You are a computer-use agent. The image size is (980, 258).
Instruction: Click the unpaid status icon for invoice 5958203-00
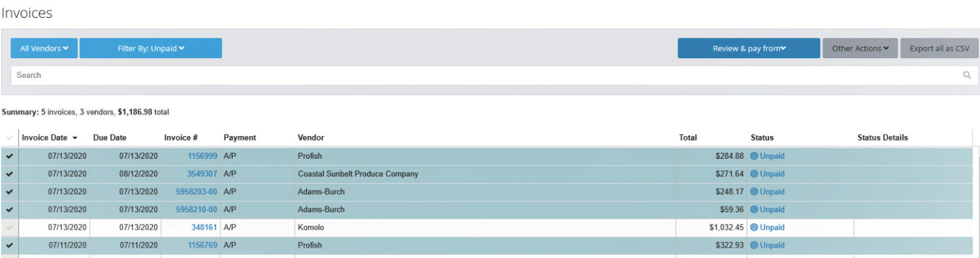coord(754,192)
